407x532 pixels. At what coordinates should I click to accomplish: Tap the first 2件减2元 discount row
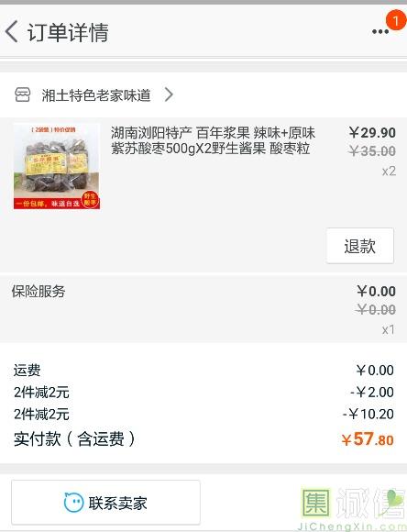[203, 393]
